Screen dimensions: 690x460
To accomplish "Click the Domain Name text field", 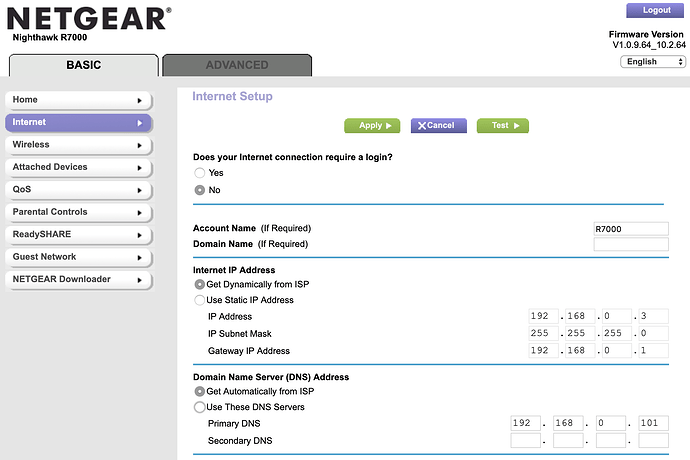I will [x=630, y=244].
